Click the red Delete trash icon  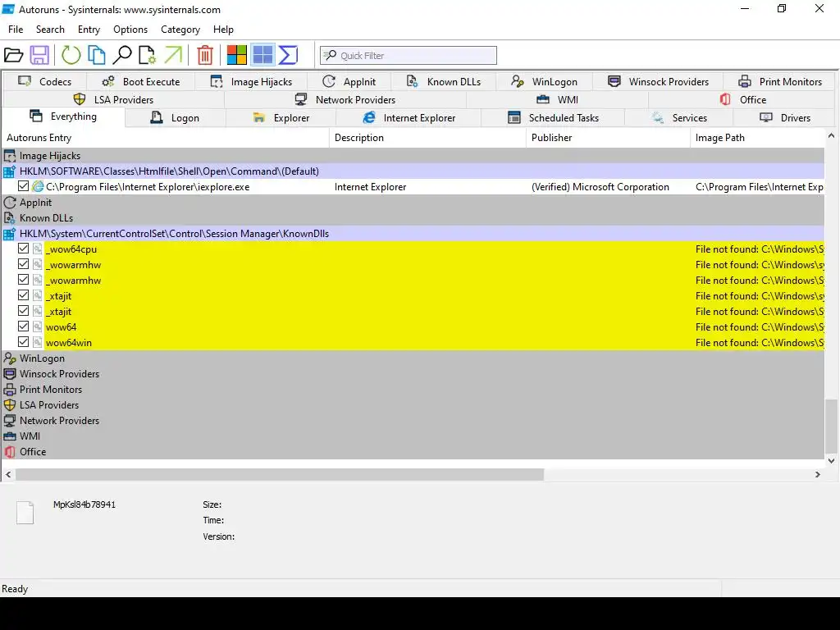(204, 55)
